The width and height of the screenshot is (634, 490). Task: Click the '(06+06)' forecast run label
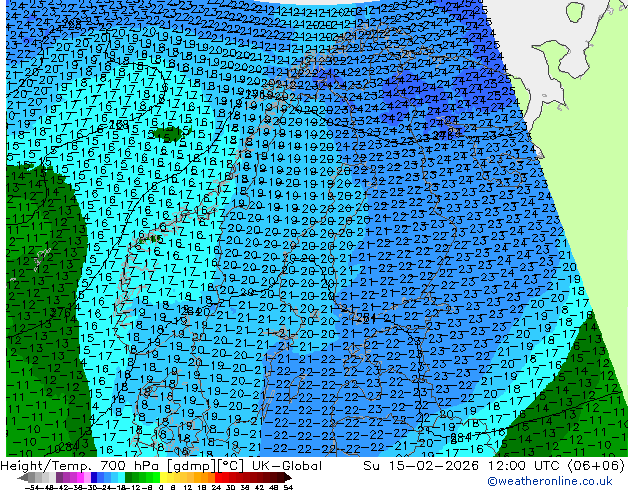click(596, 466)
